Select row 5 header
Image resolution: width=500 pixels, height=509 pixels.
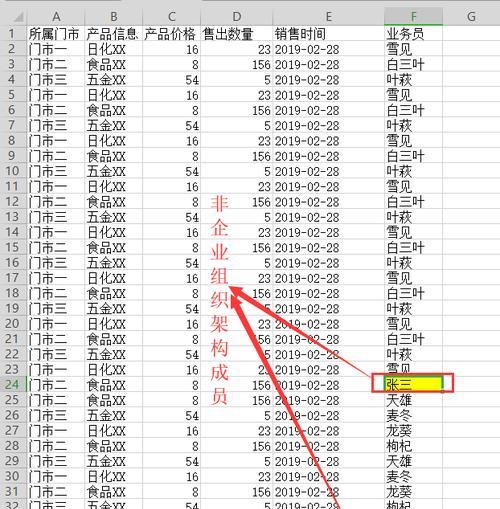13,95
